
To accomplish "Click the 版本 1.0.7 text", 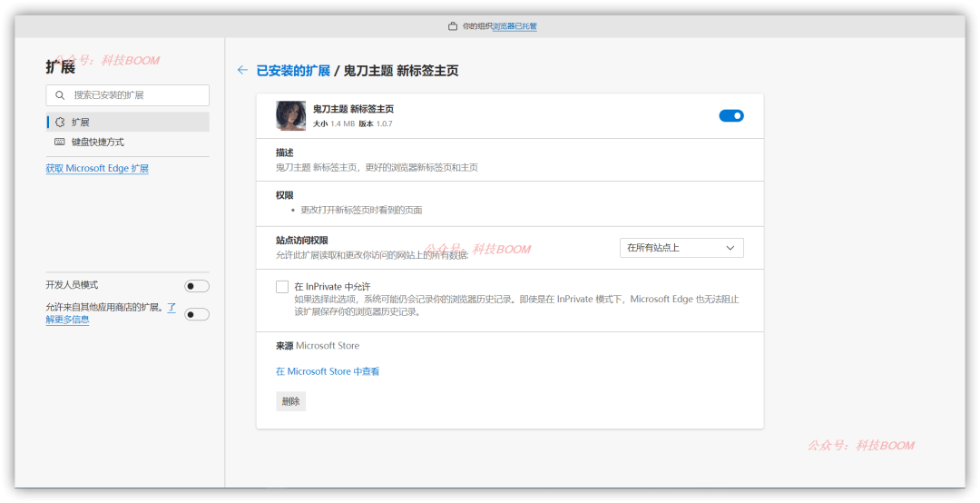I will 376,123.
